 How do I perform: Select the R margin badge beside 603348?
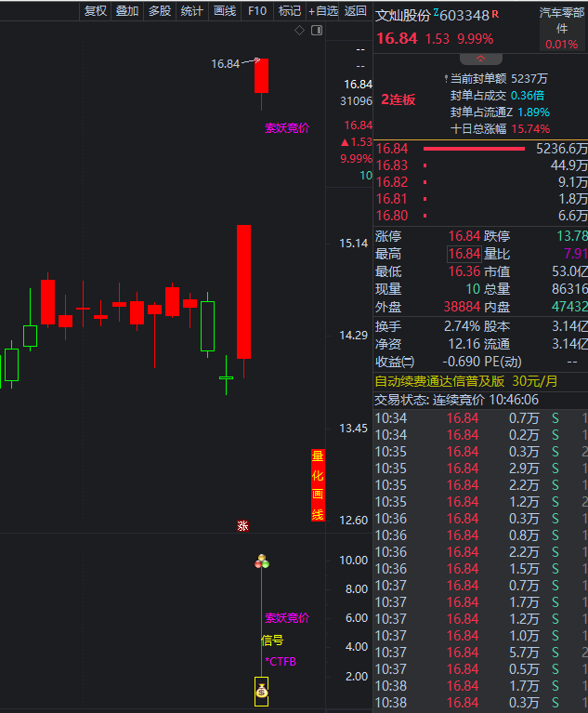click(495, 14)
